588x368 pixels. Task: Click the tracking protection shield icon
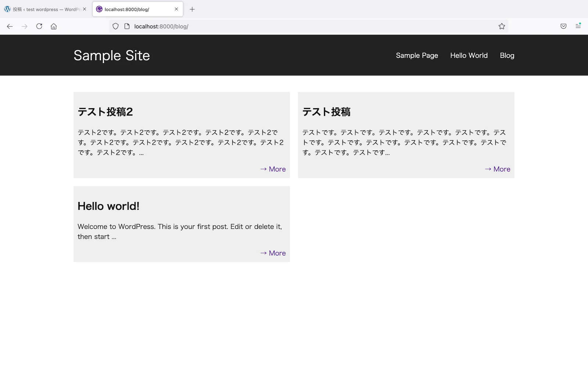click(x=115, y=26)
